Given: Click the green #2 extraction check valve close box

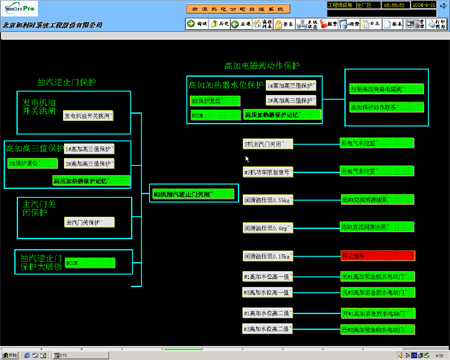Looking at the screenshot, I should click(x=193, y=194).
